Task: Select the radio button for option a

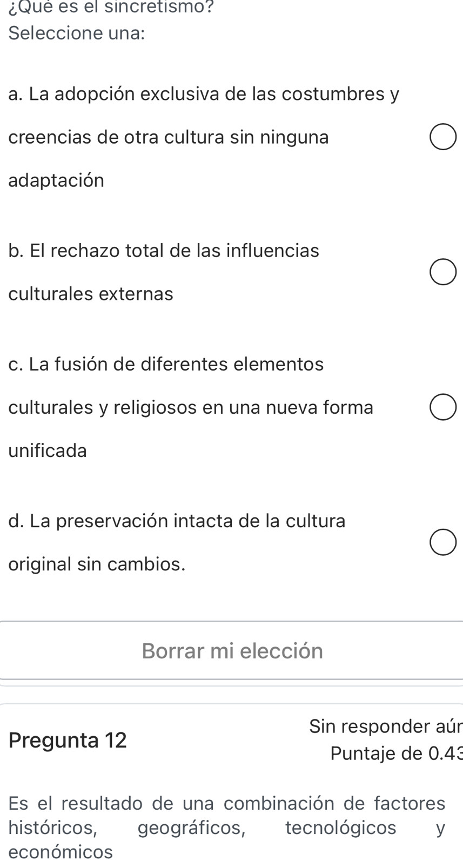Action: (443, 137)
